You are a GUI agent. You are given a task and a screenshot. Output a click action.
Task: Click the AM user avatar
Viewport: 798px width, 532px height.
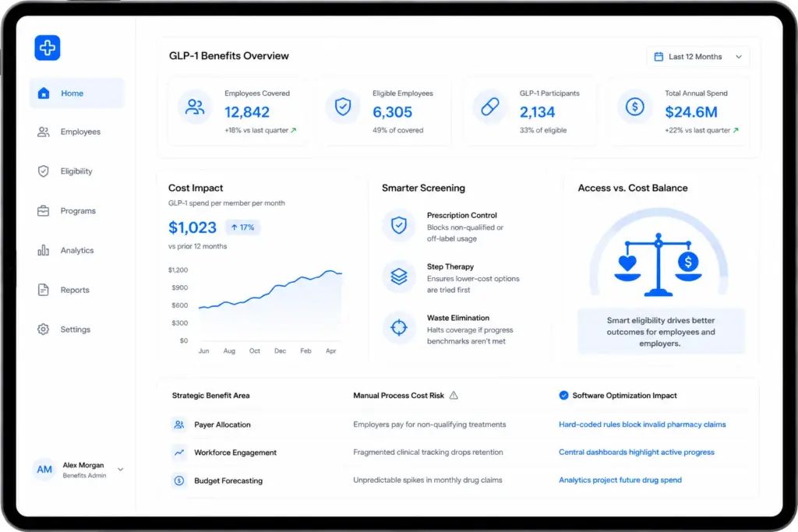point(44,470)
